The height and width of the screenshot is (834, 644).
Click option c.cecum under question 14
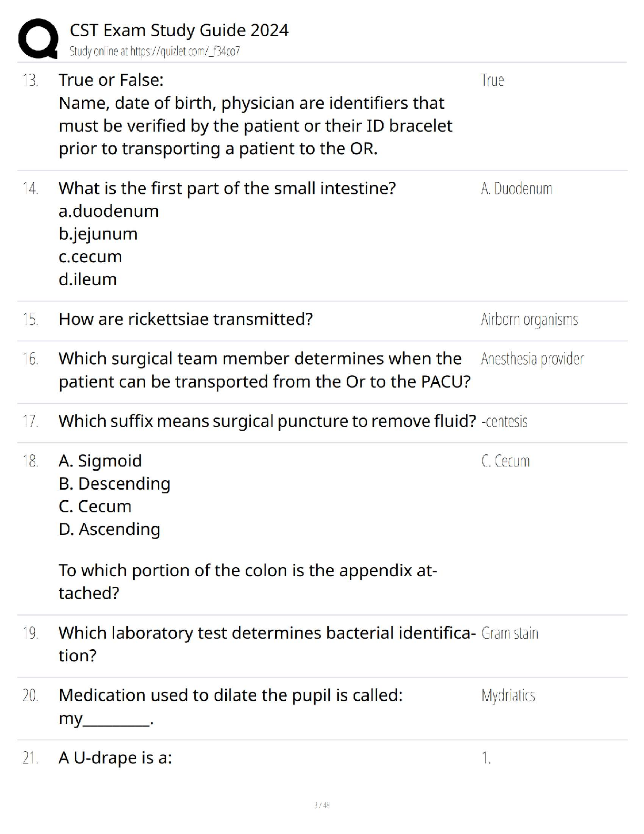90,256
